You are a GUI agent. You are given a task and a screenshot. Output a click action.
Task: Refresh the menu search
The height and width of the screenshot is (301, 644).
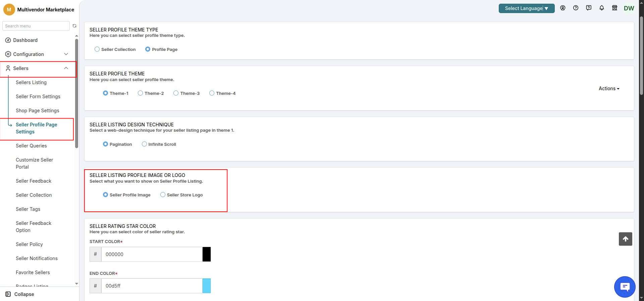point(74,26)
